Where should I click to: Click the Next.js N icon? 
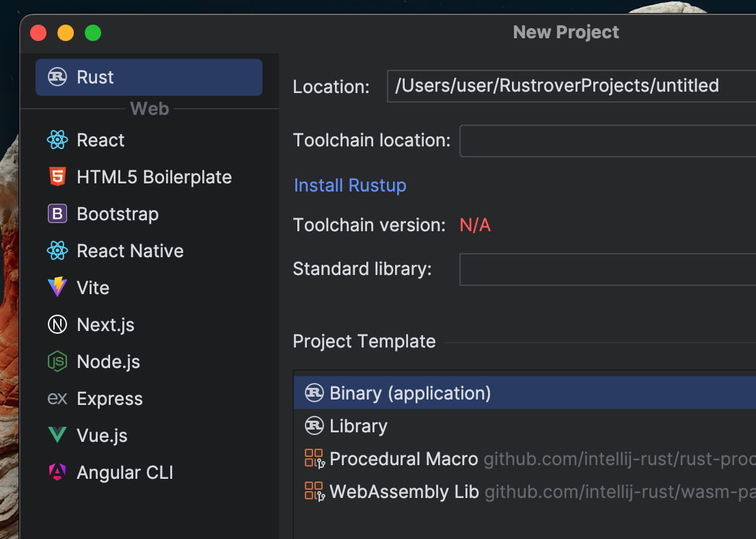pos(57,324)
